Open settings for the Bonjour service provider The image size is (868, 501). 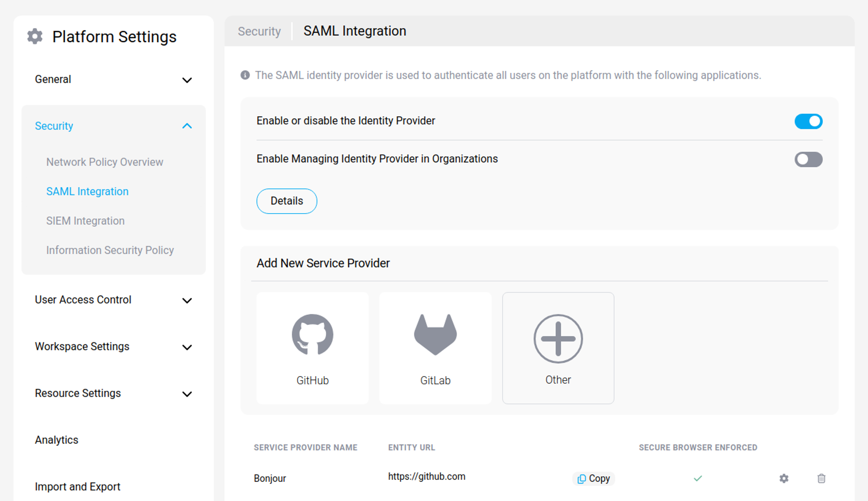pos(785,478)
